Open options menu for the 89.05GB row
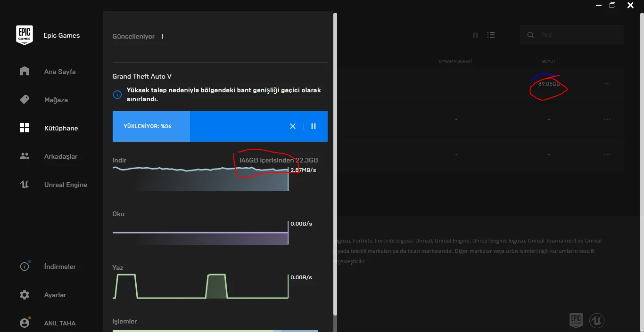Screen dimensions: 644x332 coord(607,84)
